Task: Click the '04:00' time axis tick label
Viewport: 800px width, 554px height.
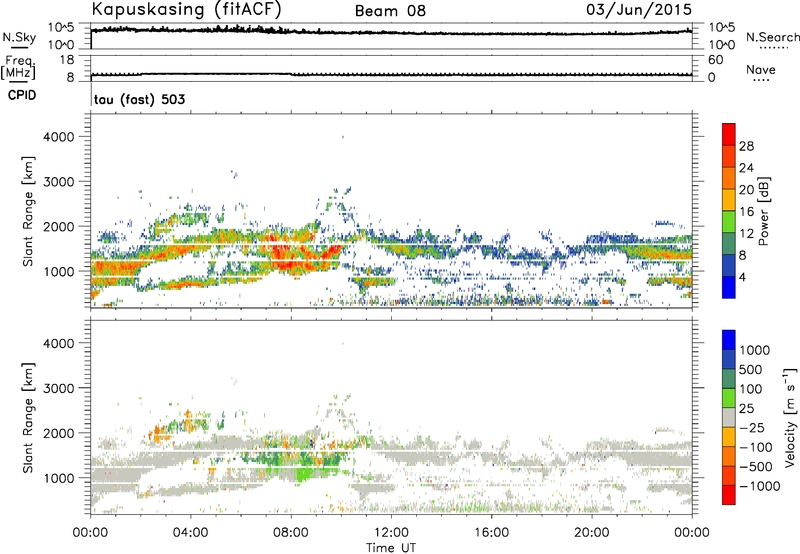Action: [191, 533]
